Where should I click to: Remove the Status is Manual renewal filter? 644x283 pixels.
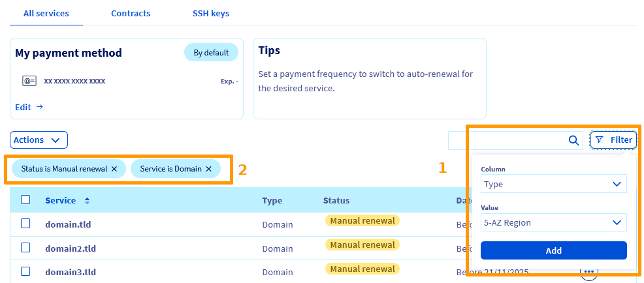114,169
